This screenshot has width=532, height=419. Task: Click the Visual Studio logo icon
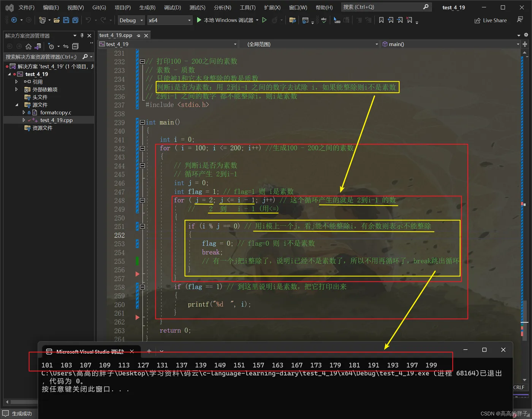coord(9,8)
